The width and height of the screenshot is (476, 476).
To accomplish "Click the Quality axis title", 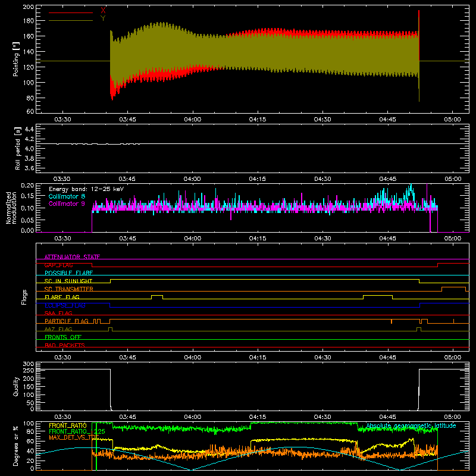I will coord(16,386).
